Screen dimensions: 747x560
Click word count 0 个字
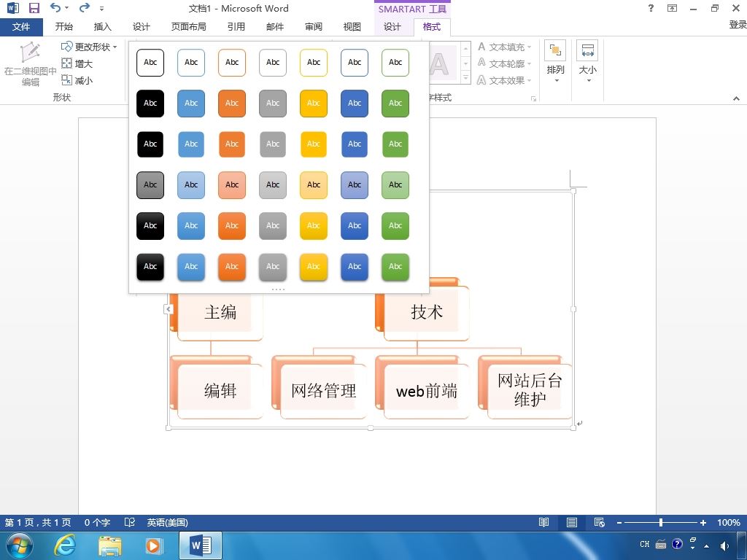point(97,522)
